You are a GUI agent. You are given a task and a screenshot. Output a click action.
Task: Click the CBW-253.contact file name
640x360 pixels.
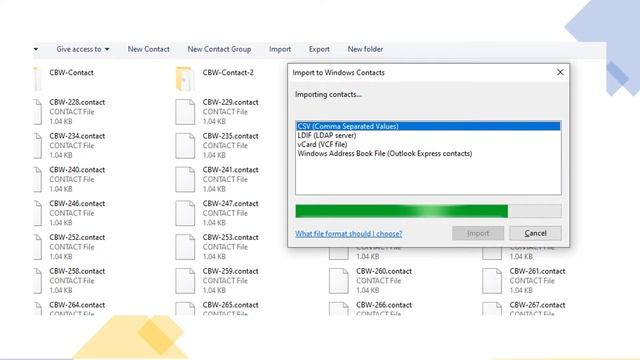231,237
